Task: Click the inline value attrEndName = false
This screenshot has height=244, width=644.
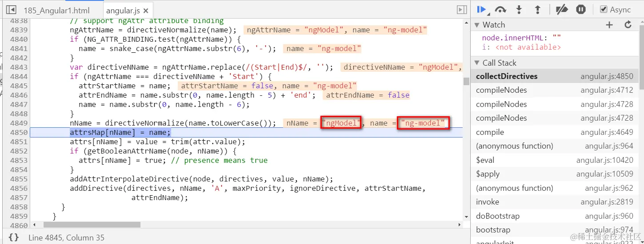Action: tap(368, 95)
